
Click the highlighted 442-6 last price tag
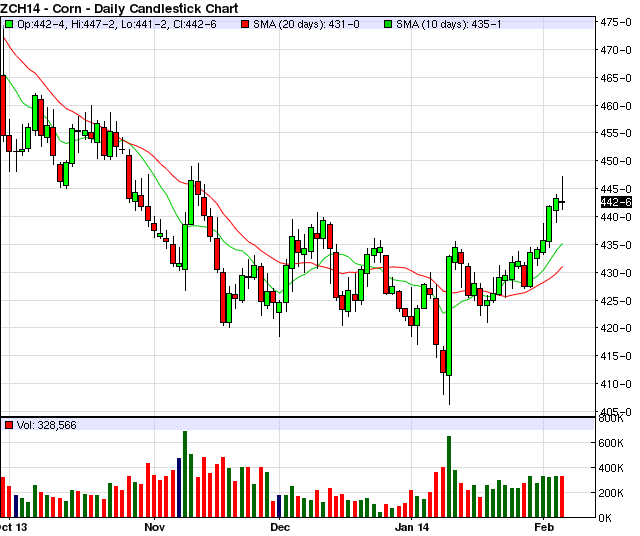[x=616, y=202]
